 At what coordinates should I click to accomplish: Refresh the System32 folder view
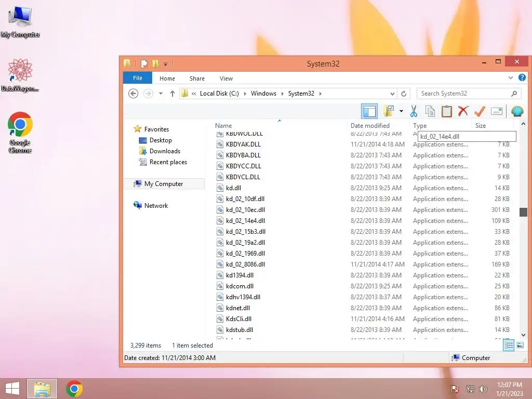(x=404, y=94)
